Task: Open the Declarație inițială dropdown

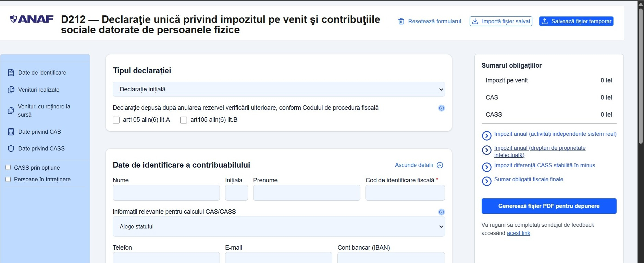Action: [x=278, y=89]
